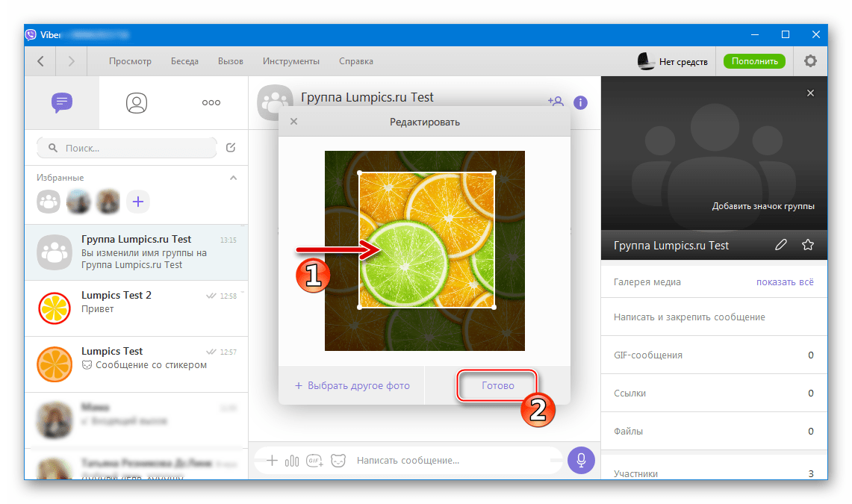Open показать всё in Галерея медиа
This screenshot has height=504, width=852.
coord(788,281)
